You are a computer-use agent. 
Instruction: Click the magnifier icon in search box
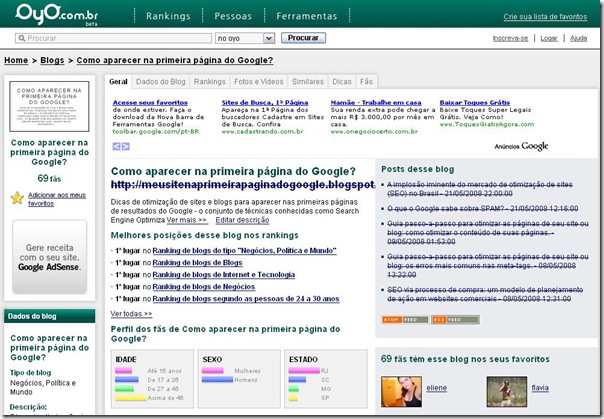(x=22, y=38)
